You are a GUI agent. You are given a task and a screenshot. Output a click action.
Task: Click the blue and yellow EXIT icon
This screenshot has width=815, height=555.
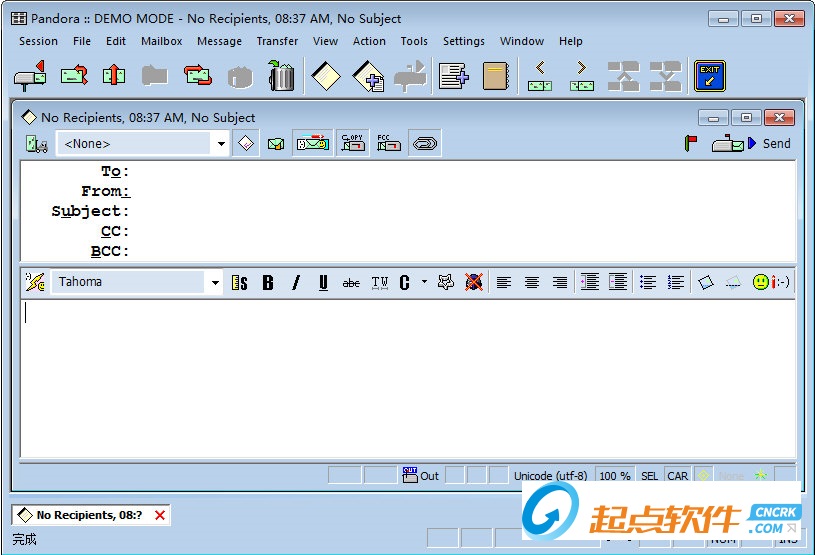click(709, 76)
